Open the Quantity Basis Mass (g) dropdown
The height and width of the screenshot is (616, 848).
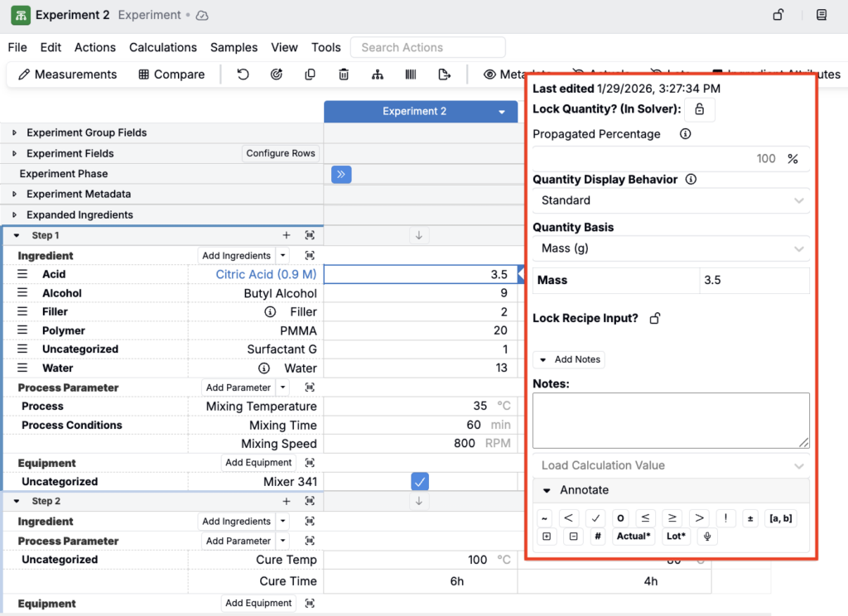[671, 248]
